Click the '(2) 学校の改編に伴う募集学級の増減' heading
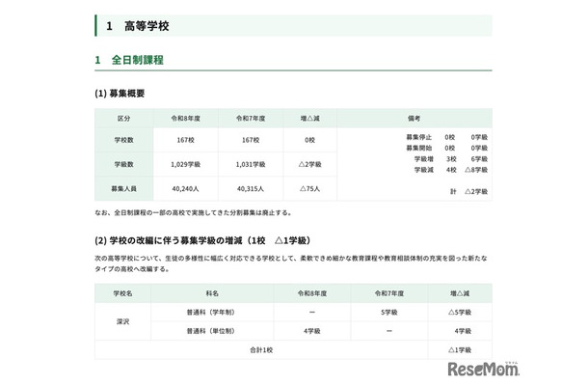588x386 pixels. pos(200,239)
